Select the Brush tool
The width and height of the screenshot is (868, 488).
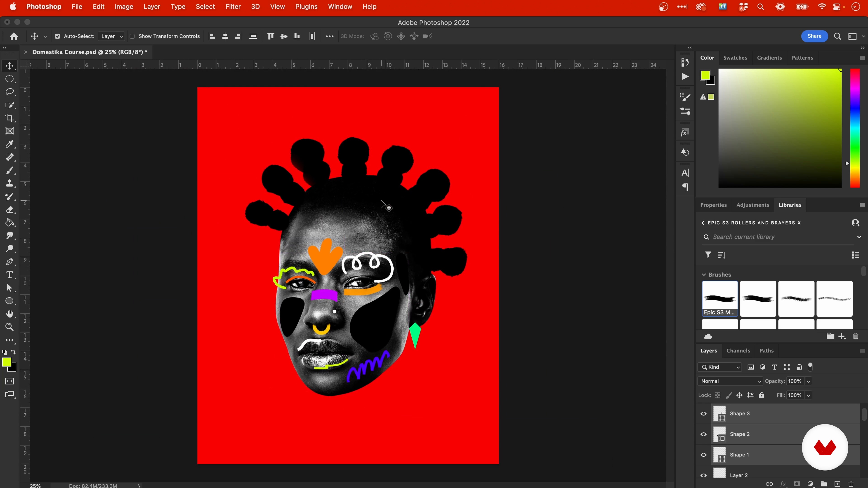pyautogui.click(x=9, y=170)
